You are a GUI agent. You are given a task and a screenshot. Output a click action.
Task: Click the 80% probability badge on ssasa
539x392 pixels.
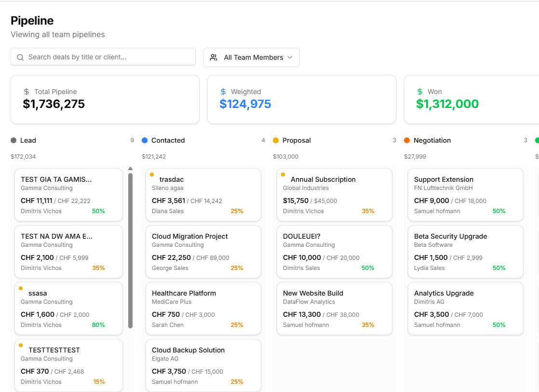pos(98,325)
